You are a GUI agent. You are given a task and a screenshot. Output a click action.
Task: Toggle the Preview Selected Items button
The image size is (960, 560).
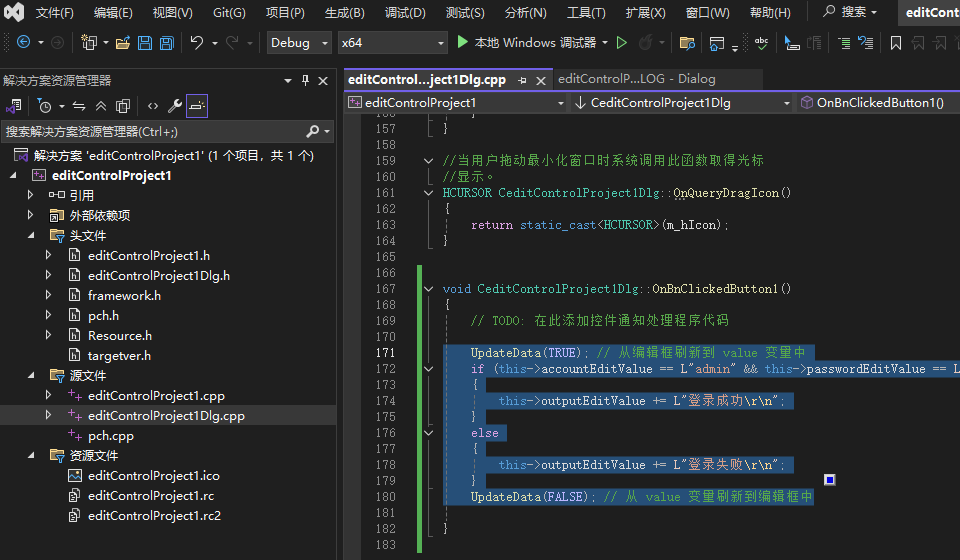[x=197, y=106]
